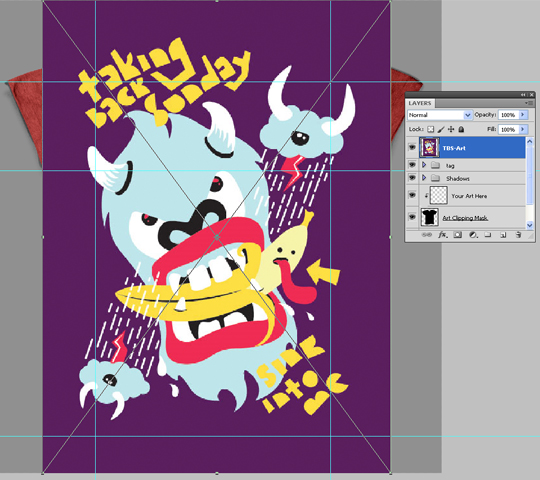
Task: Expand the tag layer group
Action: coord(424,165)
